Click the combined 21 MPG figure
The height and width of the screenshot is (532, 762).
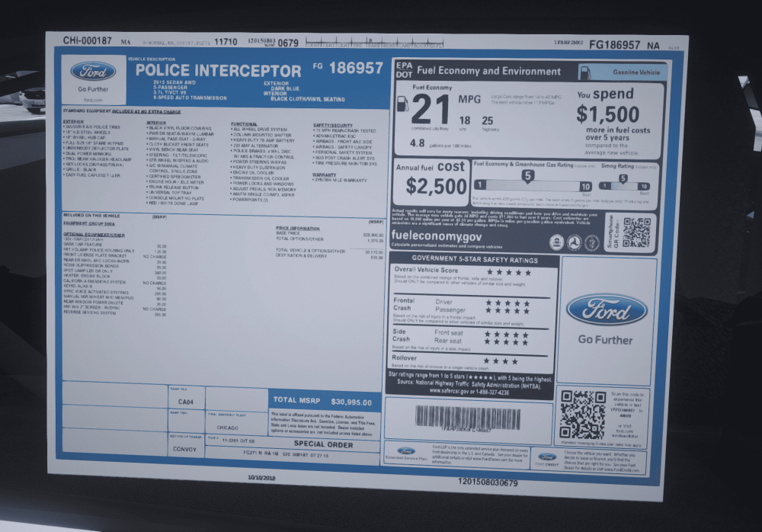click(430, 110)
